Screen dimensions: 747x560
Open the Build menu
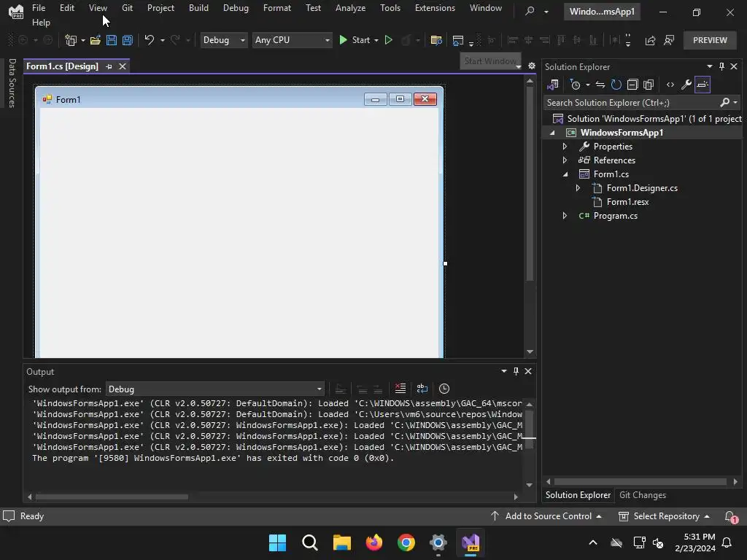198,7
